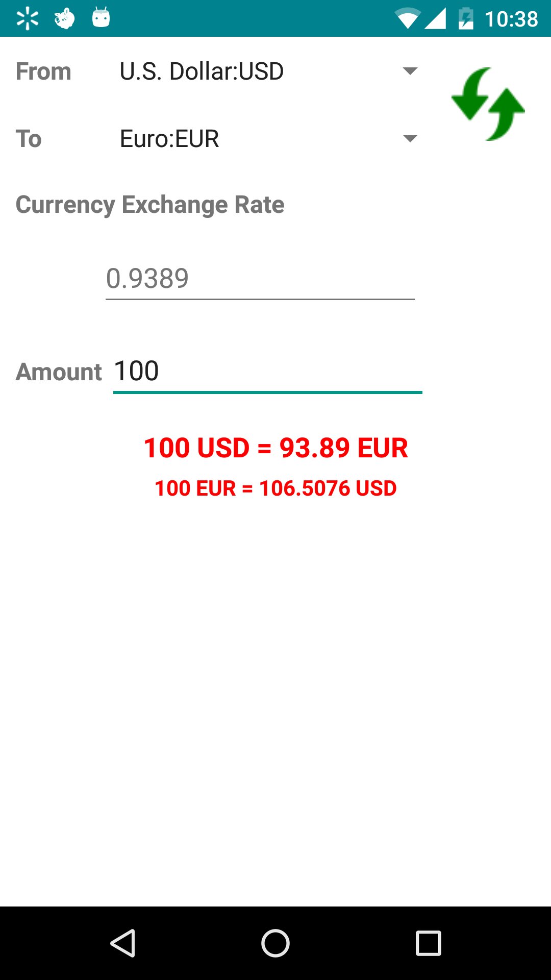The width and height of the screenshot is (551, 980).
Task: Tap the recent apps square button
Action: point(429,943)
